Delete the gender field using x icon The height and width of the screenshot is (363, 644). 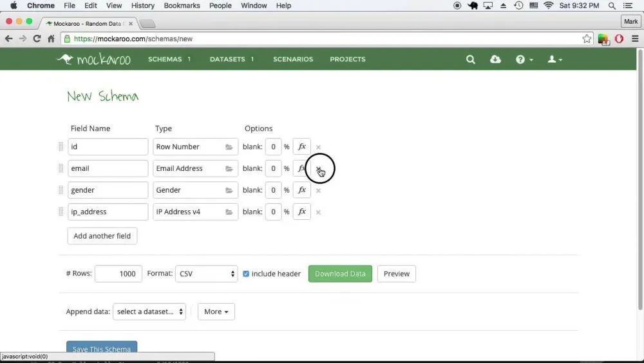tap(318, 191)
